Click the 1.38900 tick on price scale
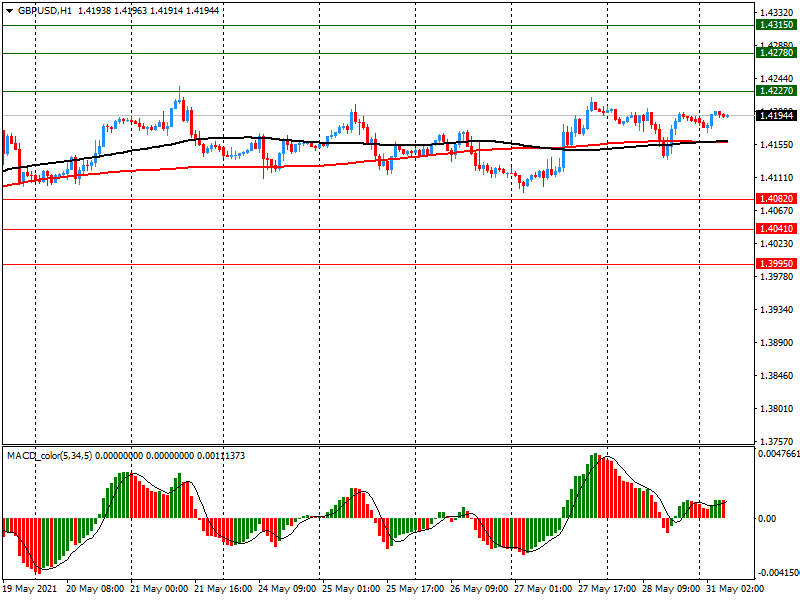The image size is (800, 600). click(x=777, y=343)
